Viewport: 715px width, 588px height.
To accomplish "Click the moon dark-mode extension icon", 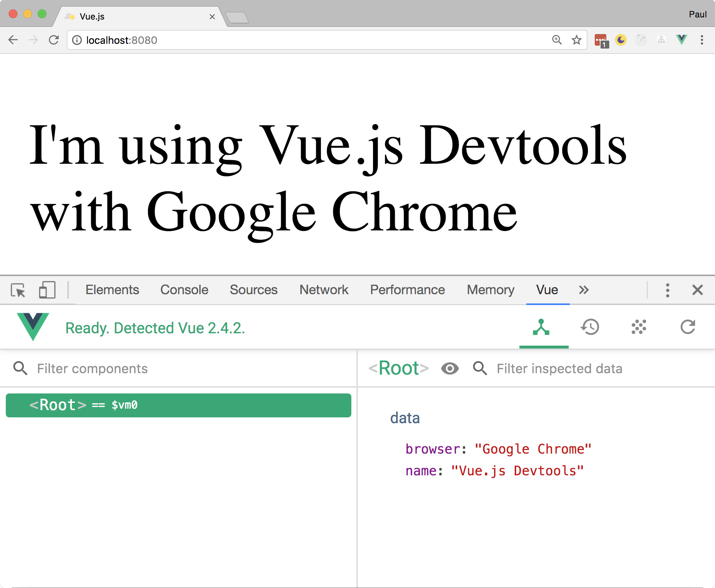I will click(621, 40).
